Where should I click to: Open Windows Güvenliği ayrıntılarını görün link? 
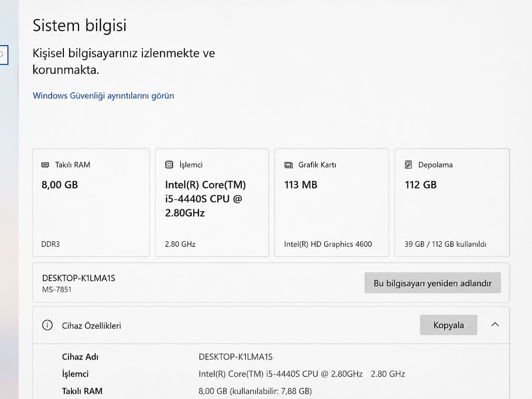point(103,96)
